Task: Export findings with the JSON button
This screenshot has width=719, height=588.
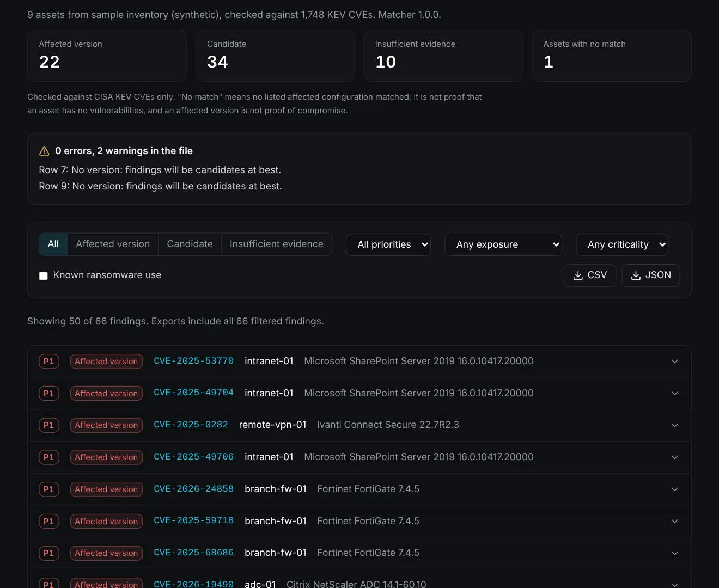Action: [651, 275]
